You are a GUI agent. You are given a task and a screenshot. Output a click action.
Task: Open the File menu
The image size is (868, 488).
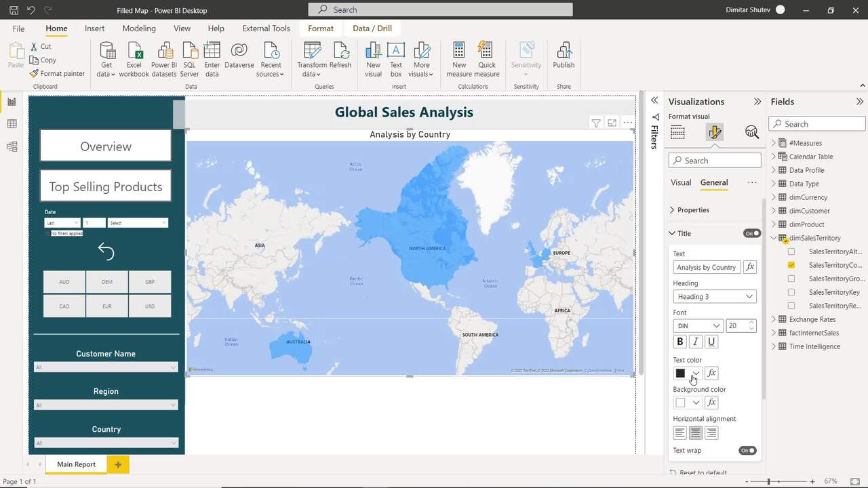point(18,28)
